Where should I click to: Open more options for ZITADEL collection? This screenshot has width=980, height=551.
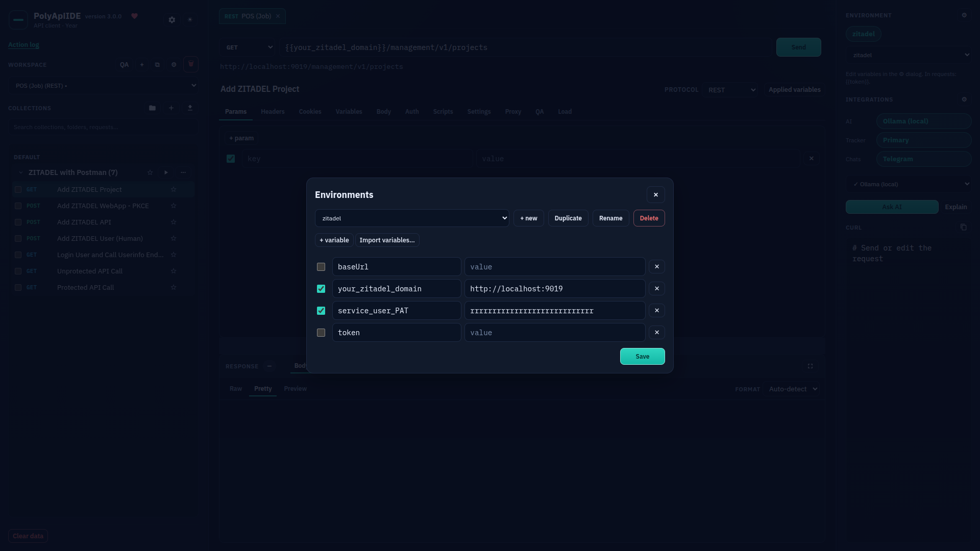(183, 172)
